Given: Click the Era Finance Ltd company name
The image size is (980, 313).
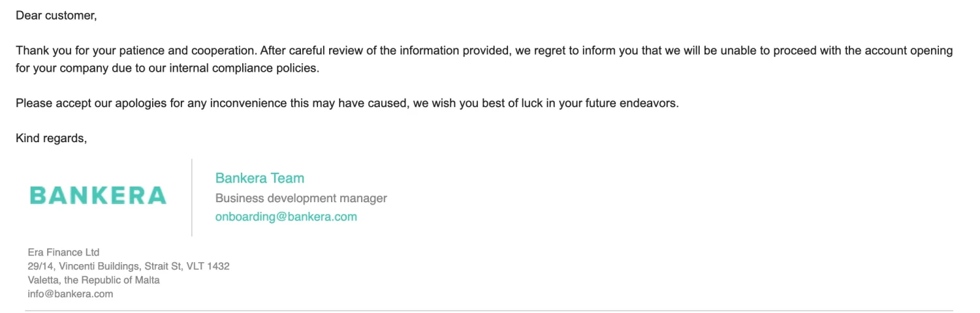Looking at the screenshot, I should (63, 252).
